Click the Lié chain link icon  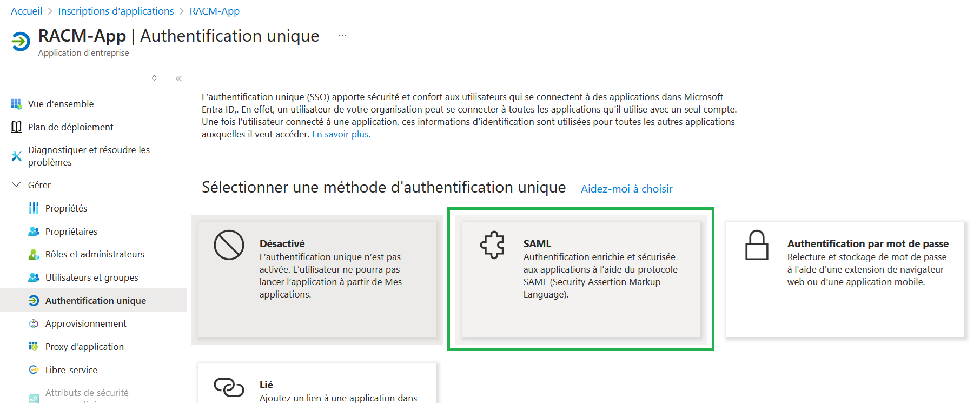(x=229, y=387)
